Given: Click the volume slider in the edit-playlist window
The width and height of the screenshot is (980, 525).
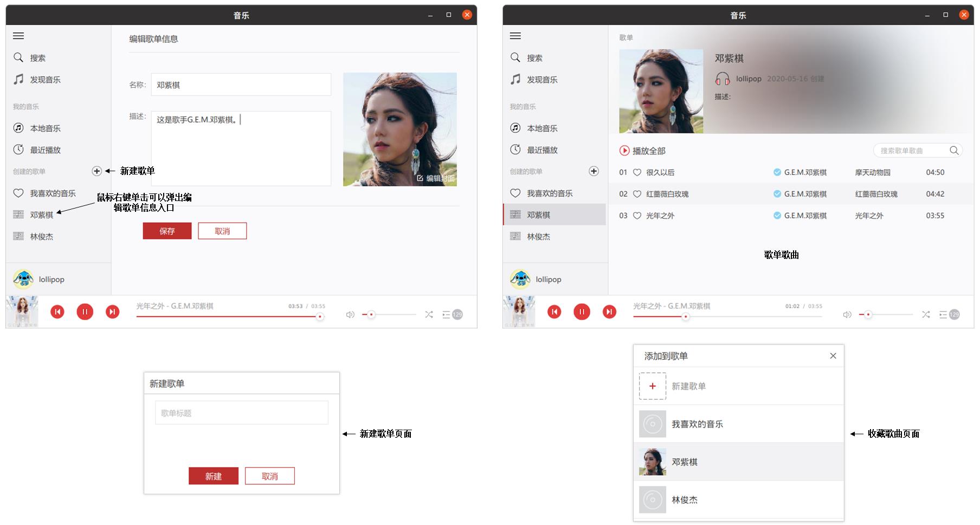Looking at the screenshot, I should click(x=389, y=314).
